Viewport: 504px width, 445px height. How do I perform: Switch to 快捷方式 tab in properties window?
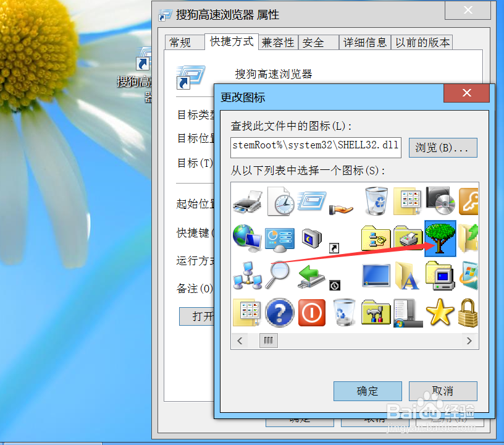(232, 41)
